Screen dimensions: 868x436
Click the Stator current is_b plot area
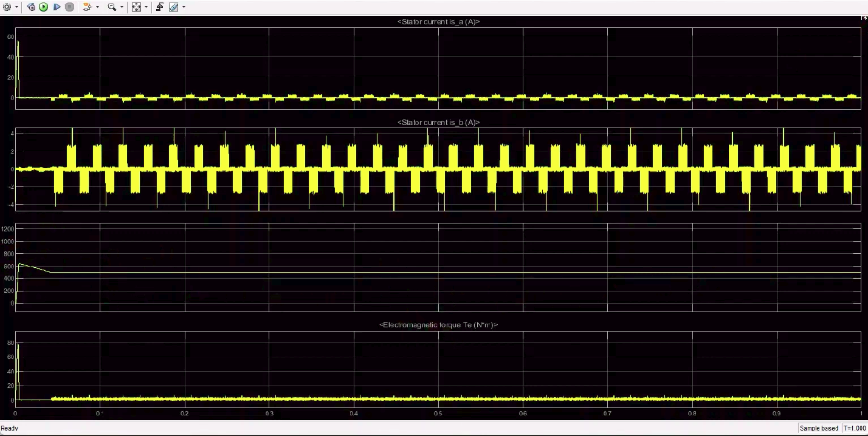(x=438, y=169)
